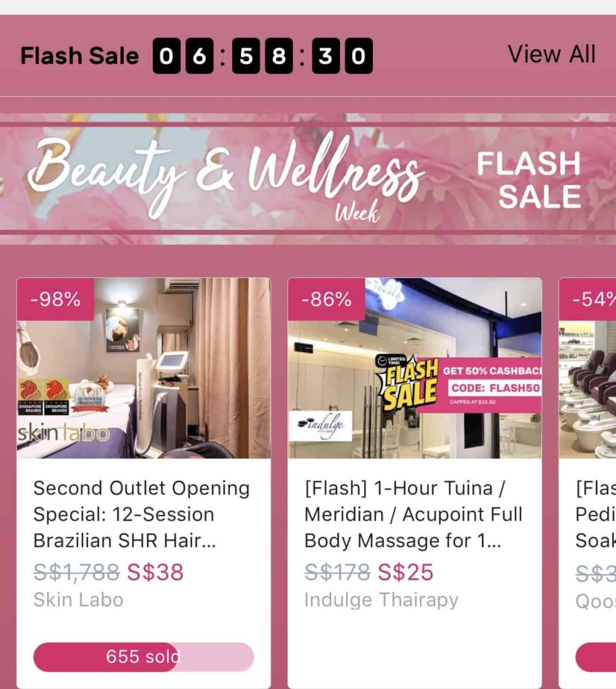Click the -86% discount badge
Viewport: 616px width, 689px height.
[327, 299]
